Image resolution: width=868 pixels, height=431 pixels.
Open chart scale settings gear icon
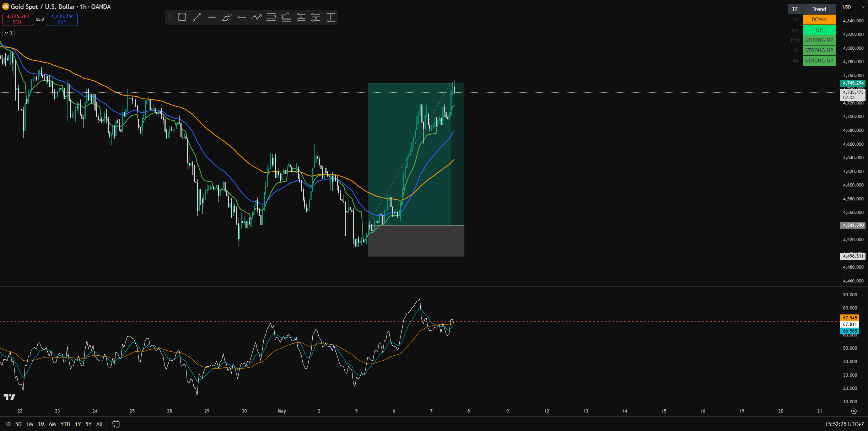(854, 411)
